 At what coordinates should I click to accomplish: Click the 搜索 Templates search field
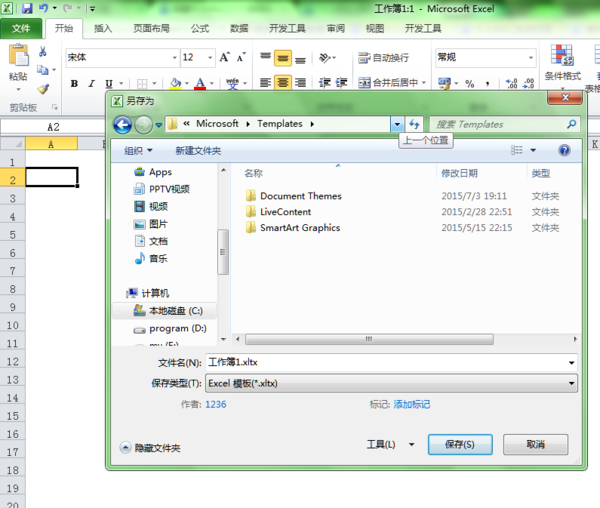tap(504, 124)
